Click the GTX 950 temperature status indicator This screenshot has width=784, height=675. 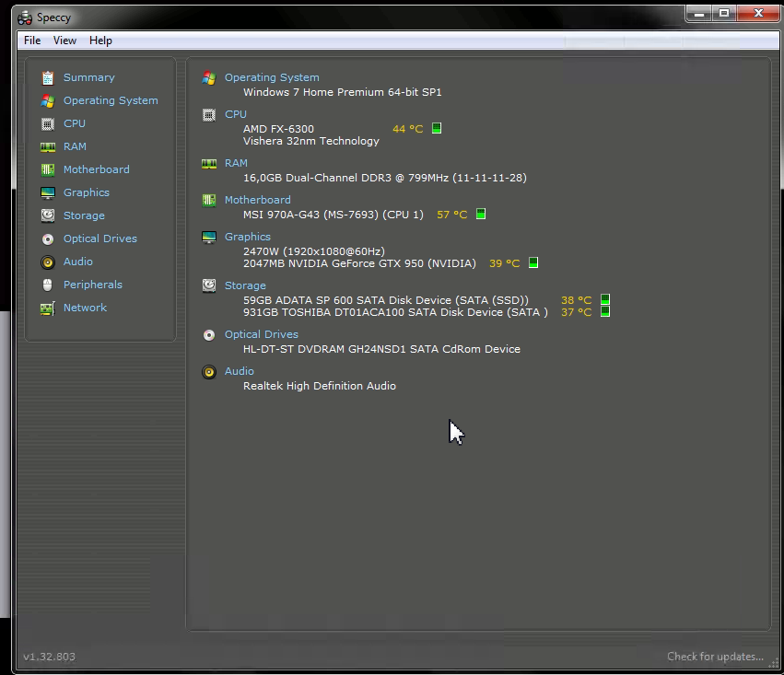(x=533, y=262)
